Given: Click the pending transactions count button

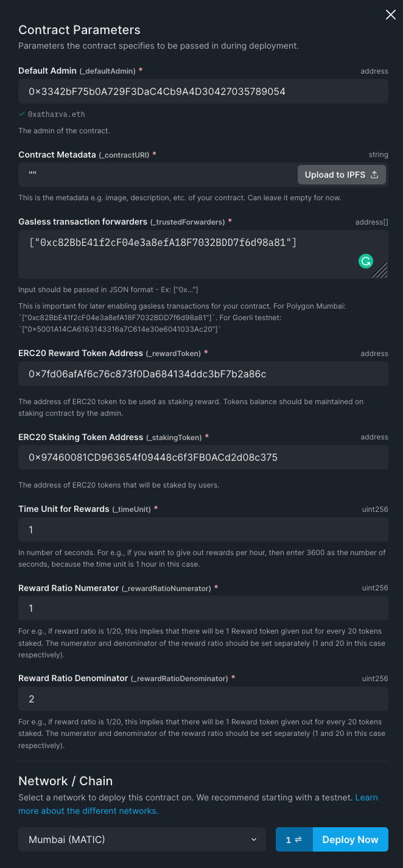Looking at the screenshot, I should coord(295,839).
